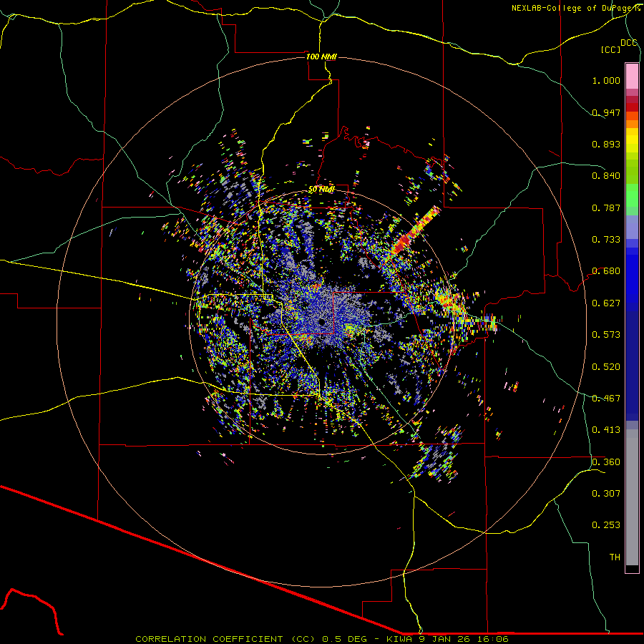Click the 0.467 scale label
Screen dimensions: 644x644
(606, 399)
